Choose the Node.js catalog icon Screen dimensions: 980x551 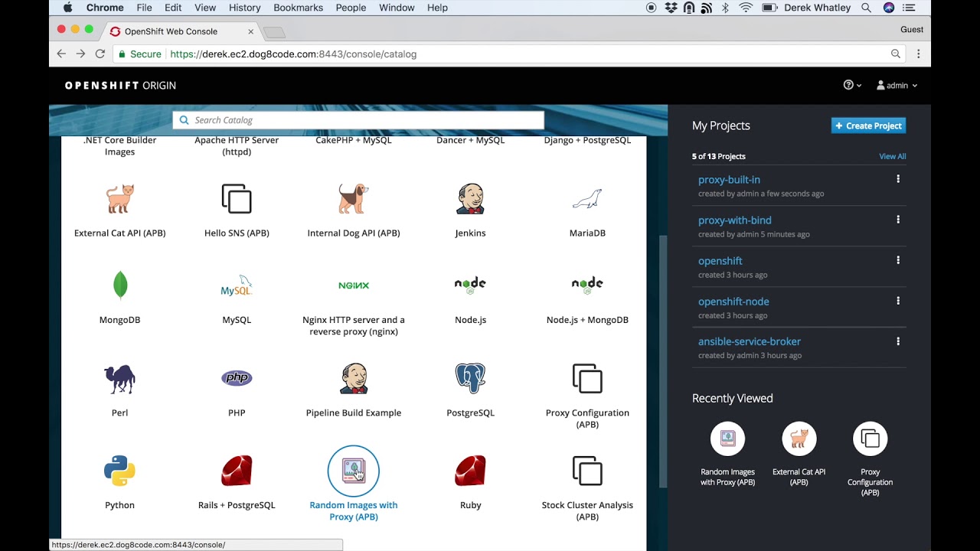tap(470, 285)
